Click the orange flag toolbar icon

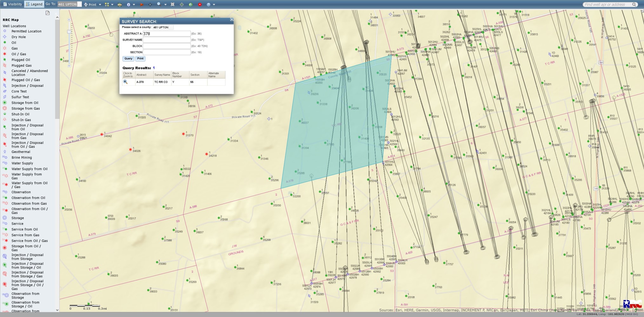coord(142,4)
